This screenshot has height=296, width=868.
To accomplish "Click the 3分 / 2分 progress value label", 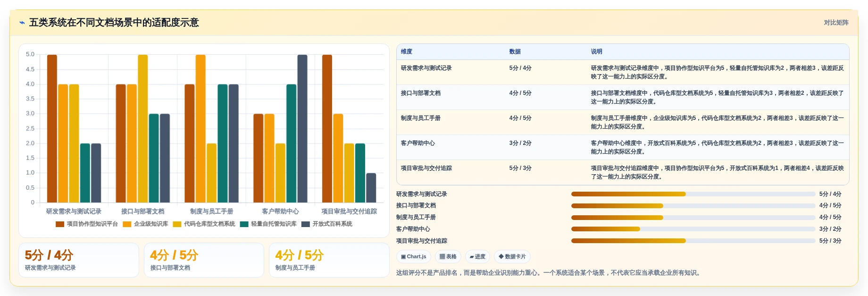I will [x=830, y=229].
